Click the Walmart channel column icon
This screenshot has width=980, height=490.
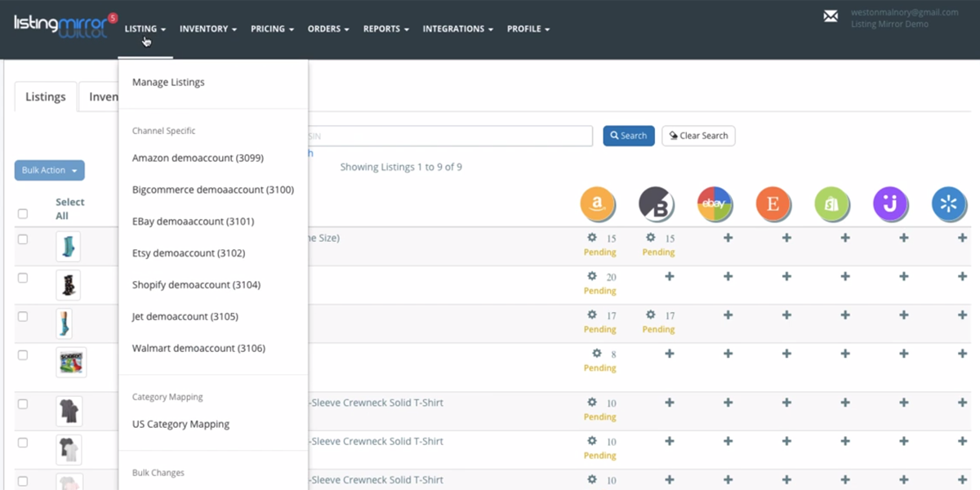pos(949,203)
